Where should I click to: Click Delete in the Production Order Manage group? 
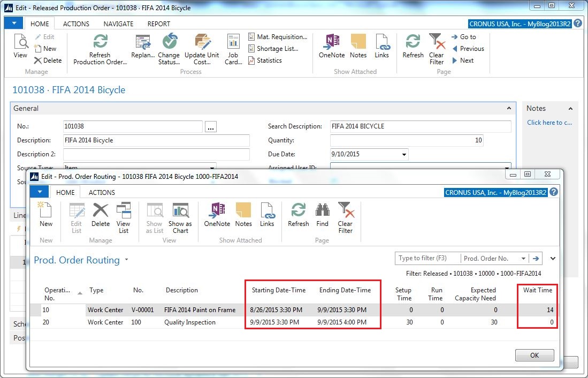point(48,60)
